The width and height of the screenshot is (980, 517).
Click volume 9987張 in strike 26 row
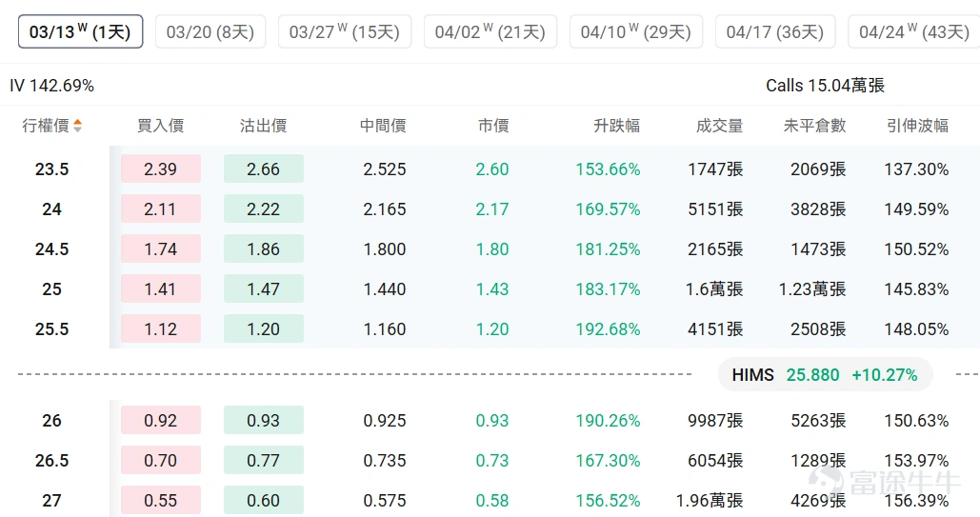click(x=715, y=420)
